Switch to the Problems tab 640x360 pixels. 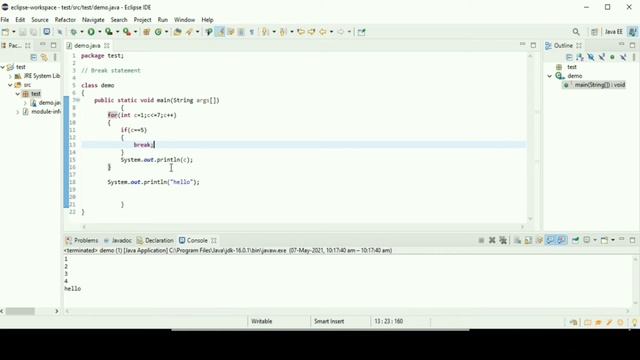tap(82, 240)
